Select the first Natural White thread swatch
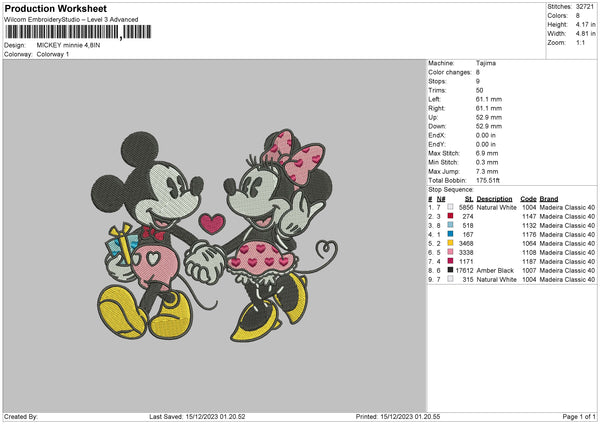Image resolution: width=600 pixels, height=424 pixels. [452, 207]
